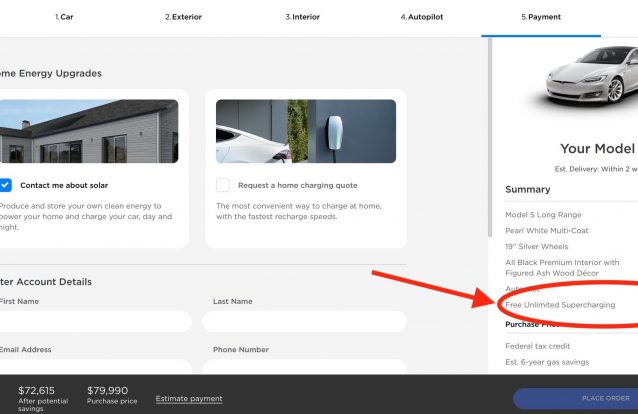Click the Phone Number input field
The height and width of the screenshot is (414, 638).
point(304,366)
